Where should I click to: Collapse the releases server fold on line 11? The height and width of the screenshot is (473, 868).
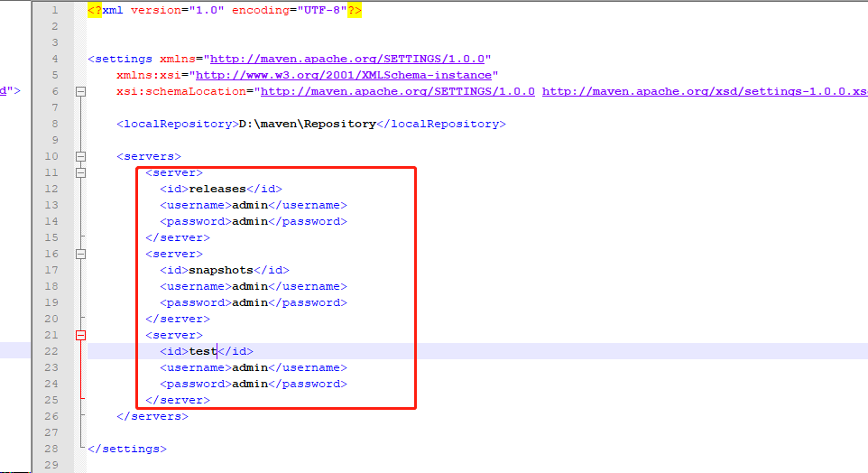tap(81, 172)
